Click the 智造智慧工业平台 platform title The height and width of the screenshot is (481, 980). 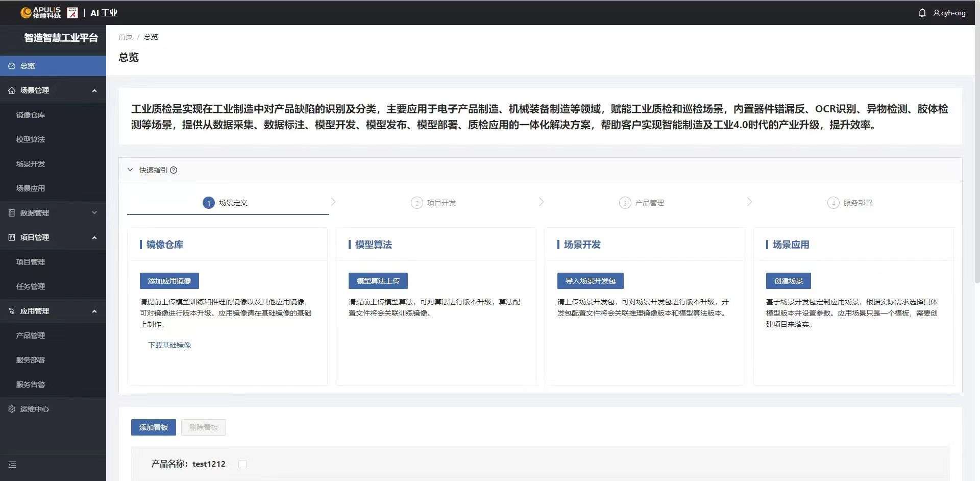coord(61,38)
